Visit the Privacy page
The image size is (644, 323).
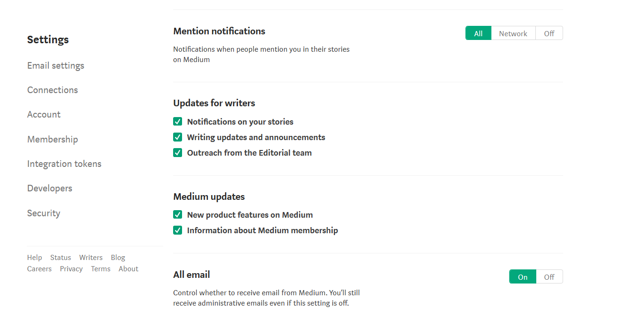[71, 268]
